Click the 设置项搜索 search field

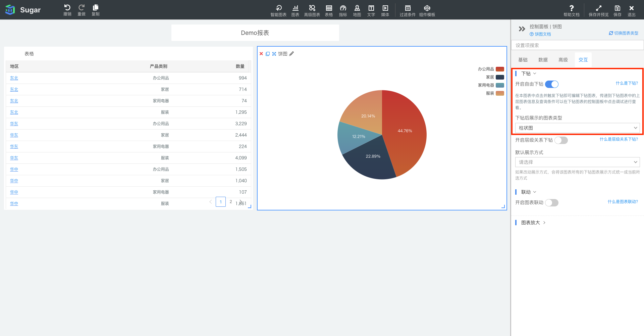point(577,45)
